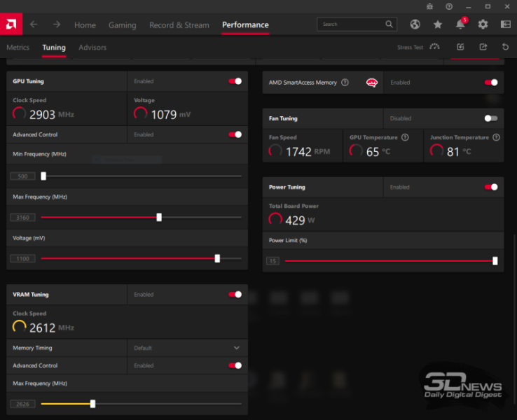Click the Junction Temperature help icon
517x420 pixels.
pyautogui.click(x=496, y=138)
